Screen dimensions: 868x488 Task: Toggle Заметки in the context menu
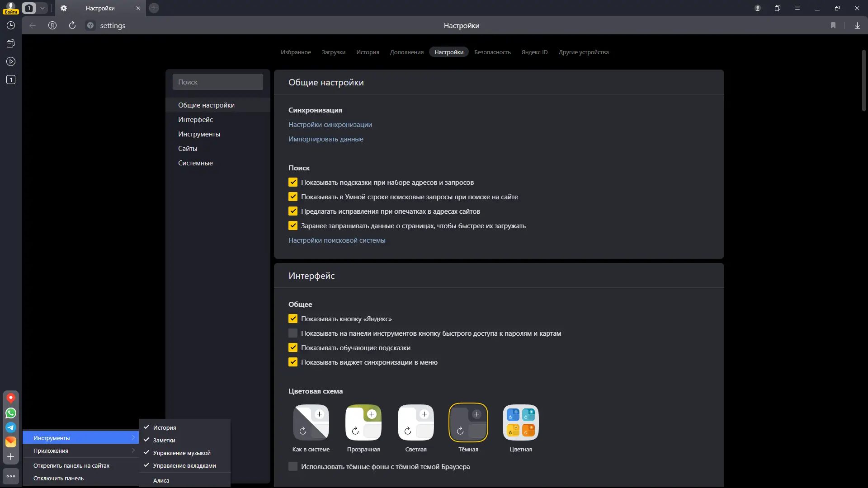point(164,441)
